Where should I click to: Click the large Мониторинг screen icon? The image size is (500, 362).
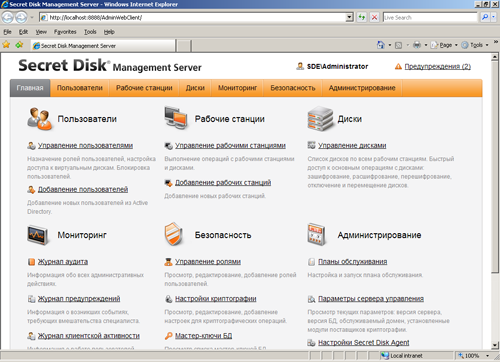point(37,235)
